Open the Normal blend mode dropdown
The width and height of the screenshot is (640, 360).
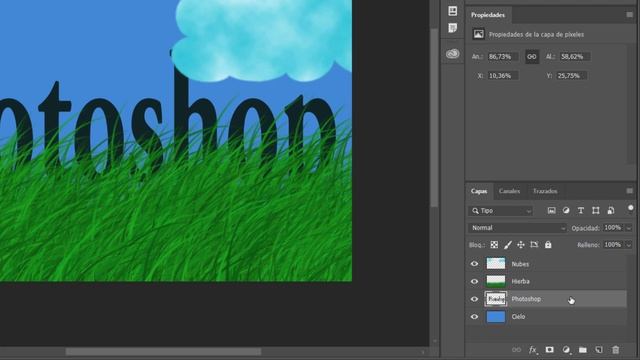coord(518,228)
